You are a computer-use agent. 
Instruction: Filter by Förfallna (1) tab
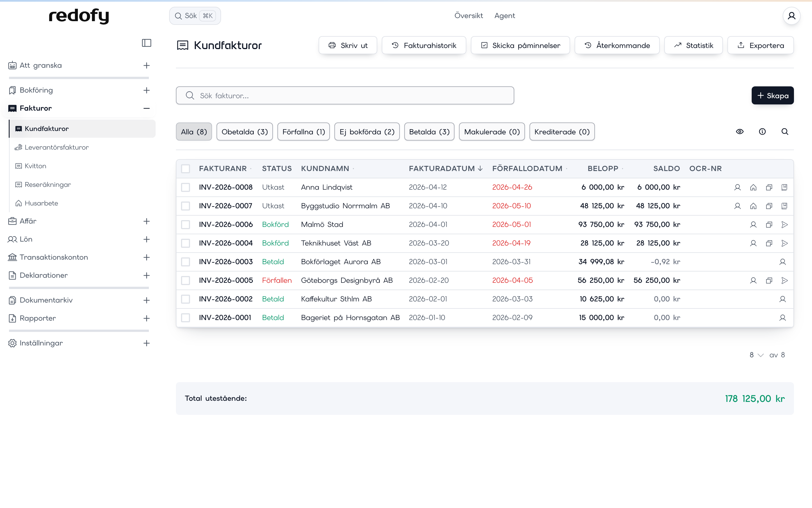click(304, 132)
